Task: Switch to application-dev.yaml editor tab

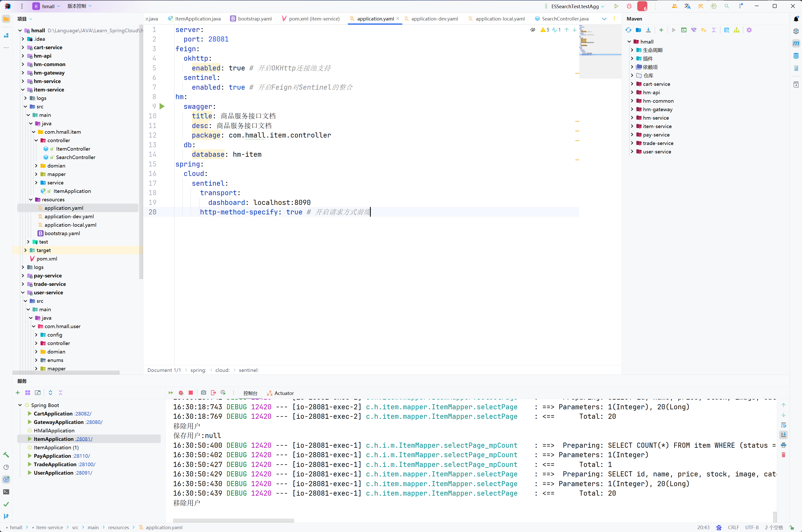Action: tap(434, 19)
